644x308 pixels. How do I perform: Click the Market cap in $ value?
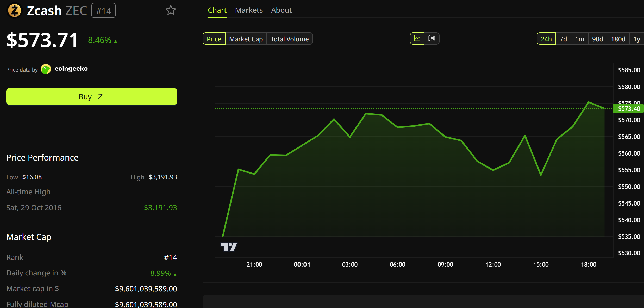[146, 289]
